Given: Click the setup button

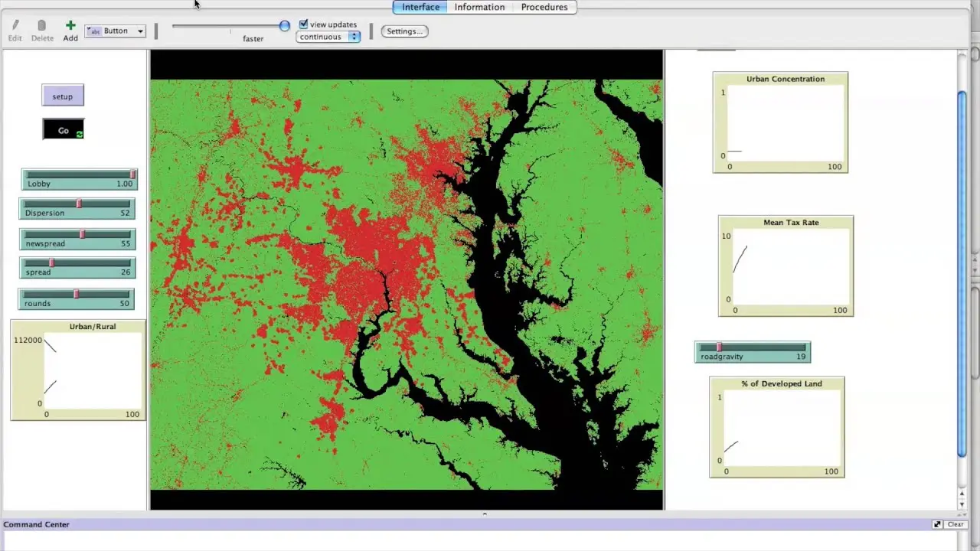Looking at the screenshot, I should click(x=63, y=96).
